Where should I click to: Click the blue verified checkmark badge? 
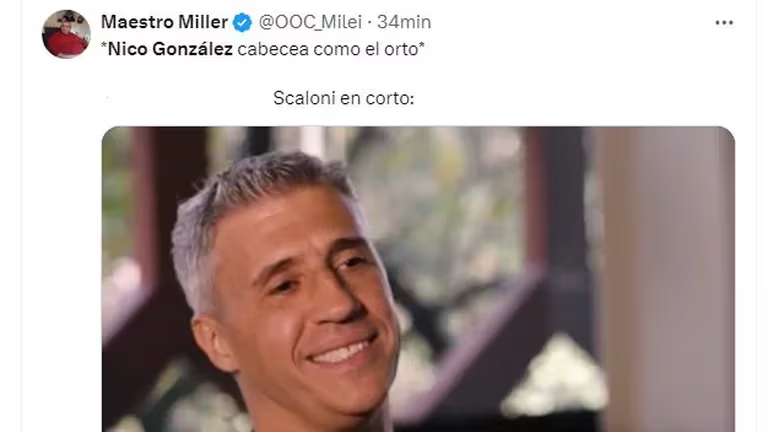pyautogui.click(x=242, y=23)
